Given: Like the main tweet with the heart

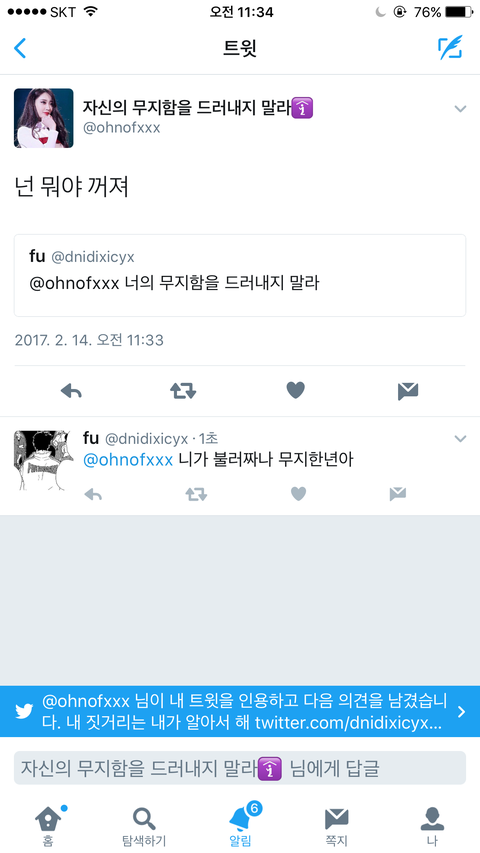Looking at the screenshot, I should (296, 390).
